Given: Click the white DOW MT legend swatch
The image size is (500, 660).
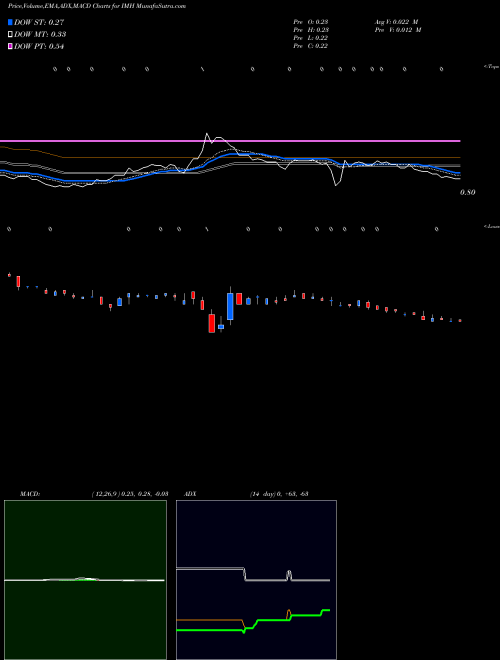Looking at the screenshot, I should coord(10,35).
